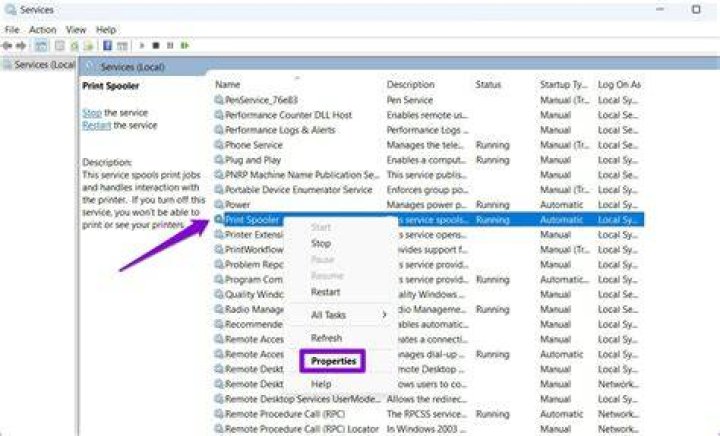The height and width of the screenshot is (436, 720).
Task: Select Portable Device Enumerator Service row
Action: 429,190
